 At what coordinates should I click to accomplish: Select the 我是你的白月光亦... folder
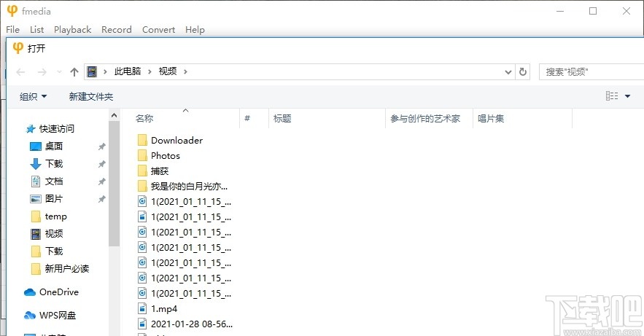189,187
